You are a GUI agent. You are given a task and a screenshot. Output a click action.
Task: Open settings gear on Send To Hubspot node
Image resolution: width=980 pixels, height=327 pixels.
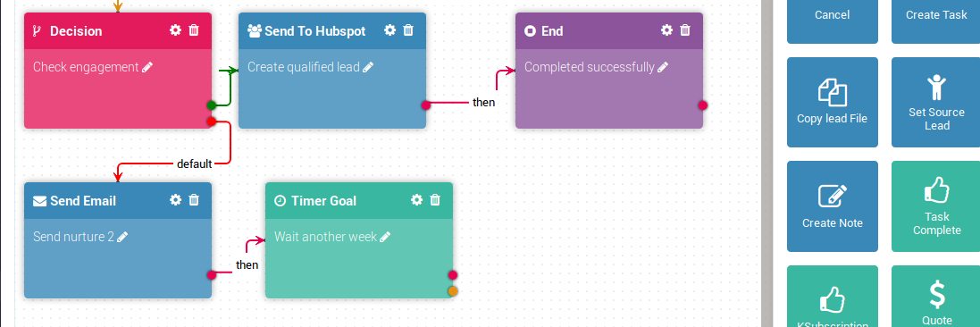[x=390, y=30]
